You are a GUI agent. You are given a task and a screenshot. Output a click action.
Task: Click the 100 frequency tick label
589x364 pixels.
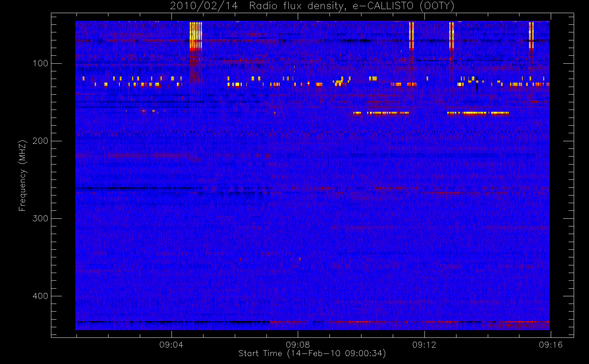40,63
